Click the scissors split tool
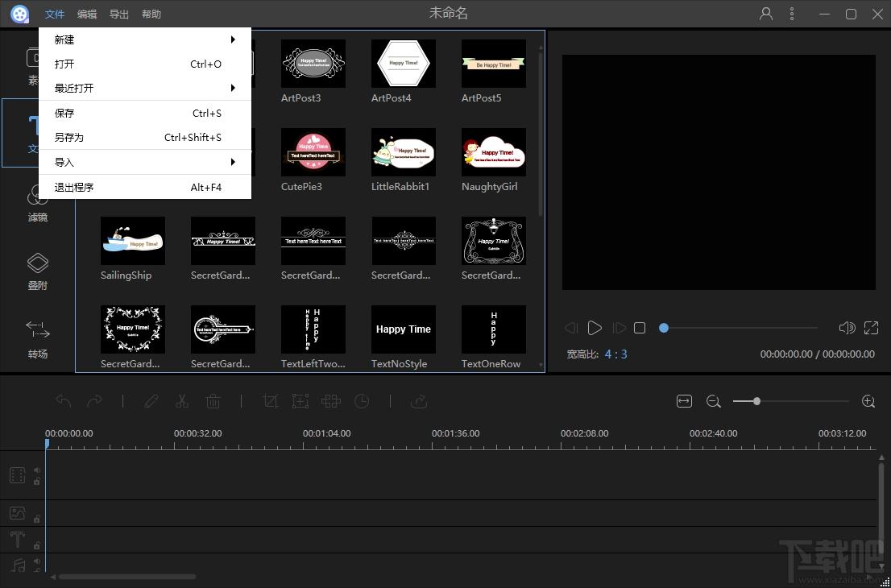Screen dimensions: 891x588 [x=182, y=402]
